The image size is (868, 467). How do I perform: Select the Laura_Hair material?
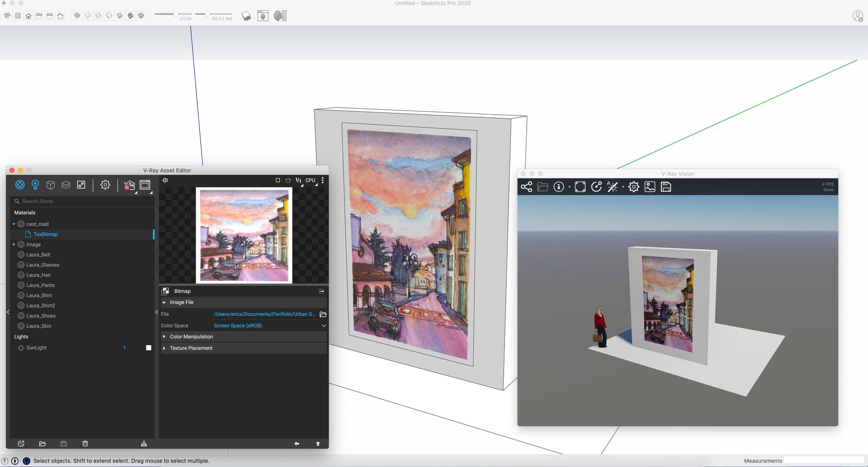(38, 275)
